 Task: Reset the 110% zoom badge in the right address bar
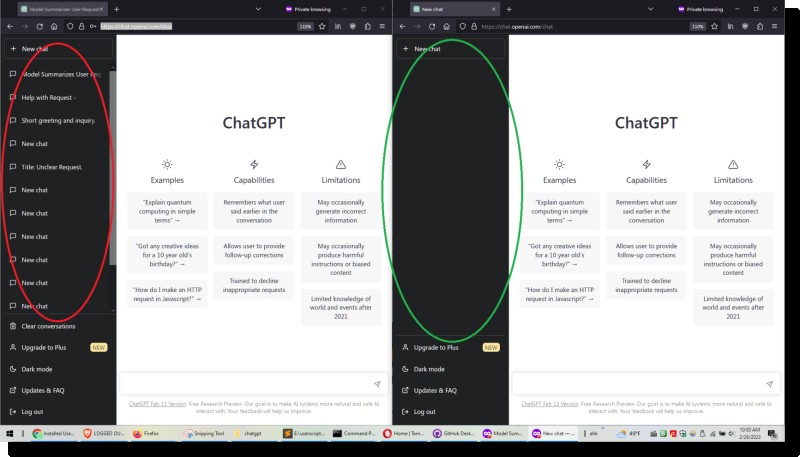click(697, 27)
